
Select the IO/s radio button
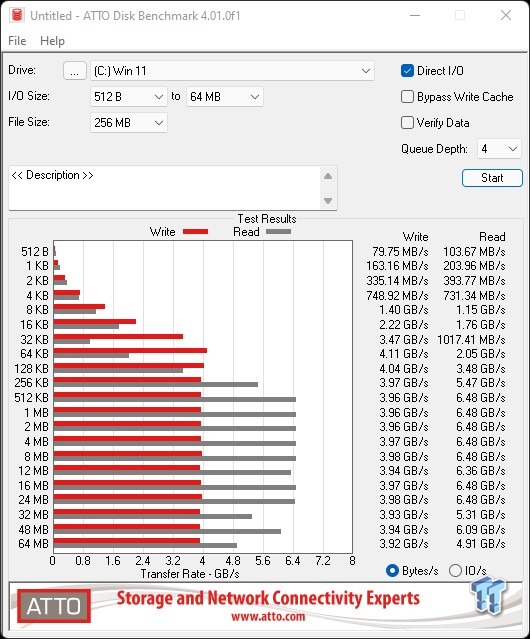[x=455, y=571]
